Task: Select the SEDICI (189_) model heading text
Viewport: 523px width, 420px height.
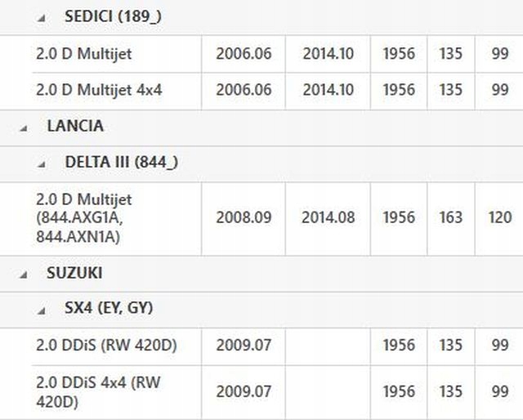Action: (x=113, y=16)
